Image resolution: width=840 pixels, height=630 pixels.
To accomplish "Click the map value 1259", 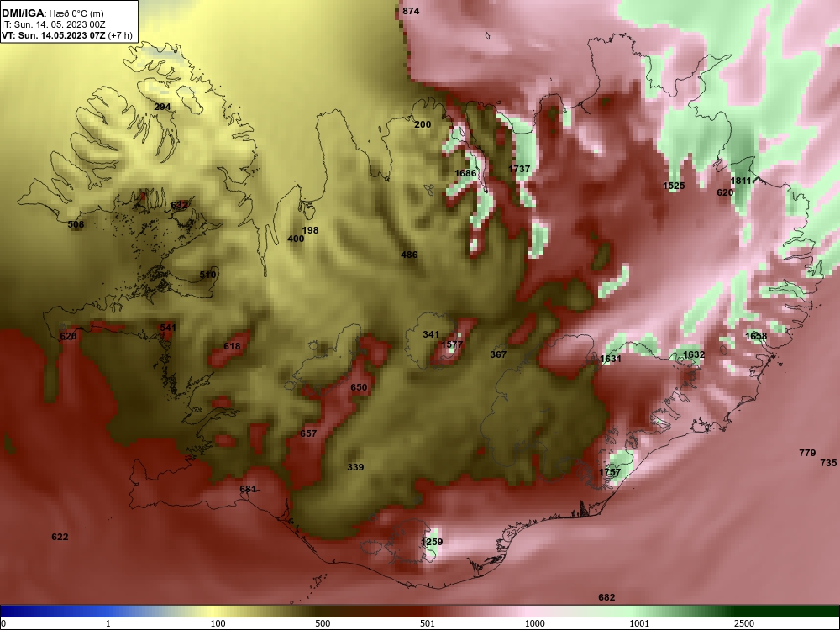I will [432, 542].
